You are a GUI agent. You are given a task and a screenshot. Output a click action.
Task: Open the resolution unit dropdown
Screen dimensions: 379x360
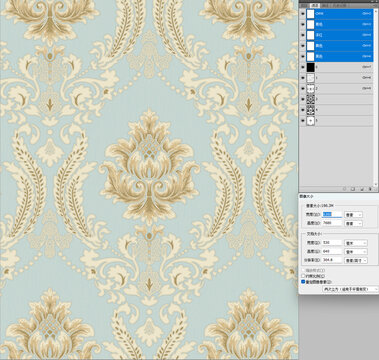click(356, 260)
